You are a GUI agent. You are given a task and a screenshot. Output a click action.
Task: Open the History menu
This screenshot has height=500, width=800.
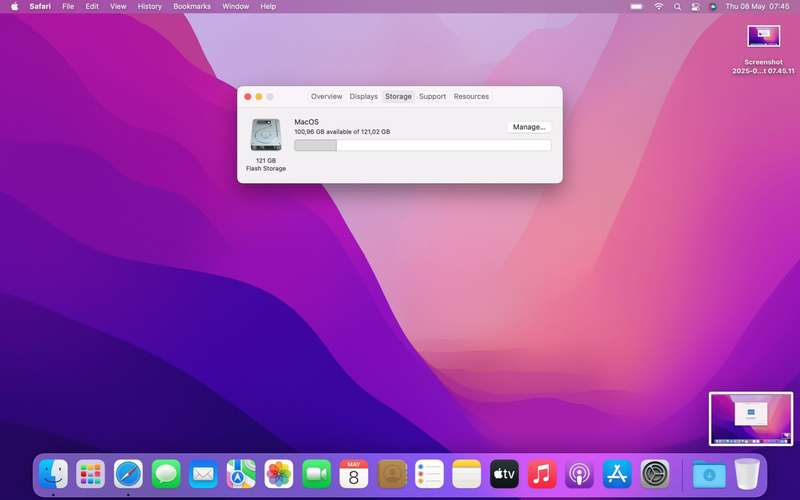click(x=149, y=7)
